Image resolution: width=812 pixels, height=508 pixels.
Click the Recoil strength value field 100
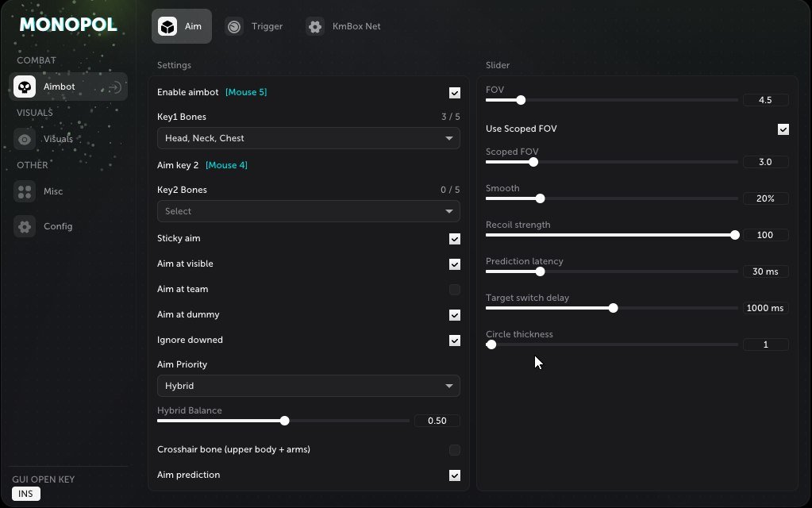pyautogui.click(x=765, y=235)
